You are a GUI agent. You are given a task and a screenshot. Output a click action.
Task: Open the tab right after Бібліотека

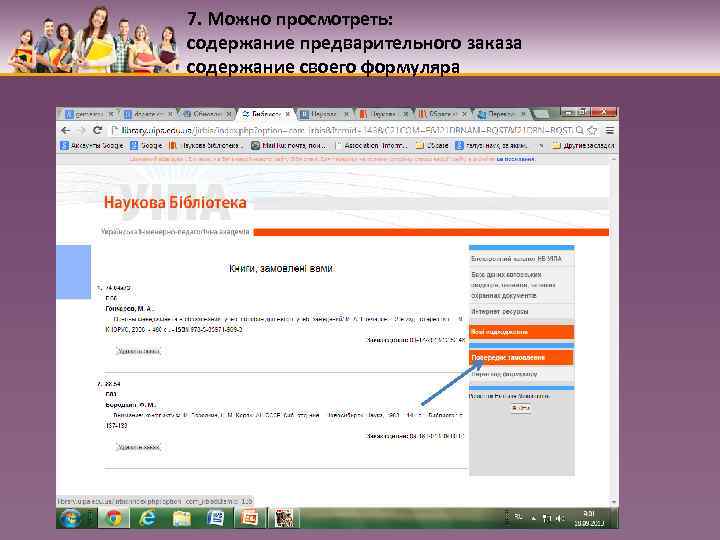click(324, 114)
